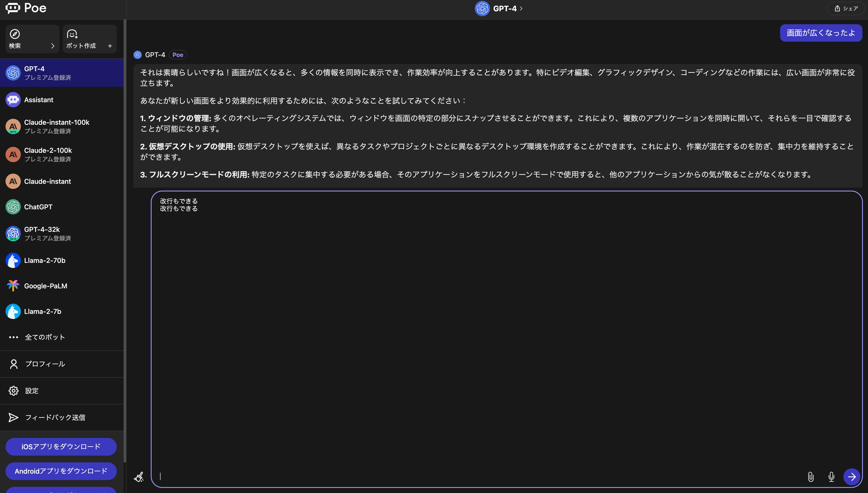This screenshot has width=868, height=493.
Task: Click the プロフィール person icon
Action: (14, 364)
